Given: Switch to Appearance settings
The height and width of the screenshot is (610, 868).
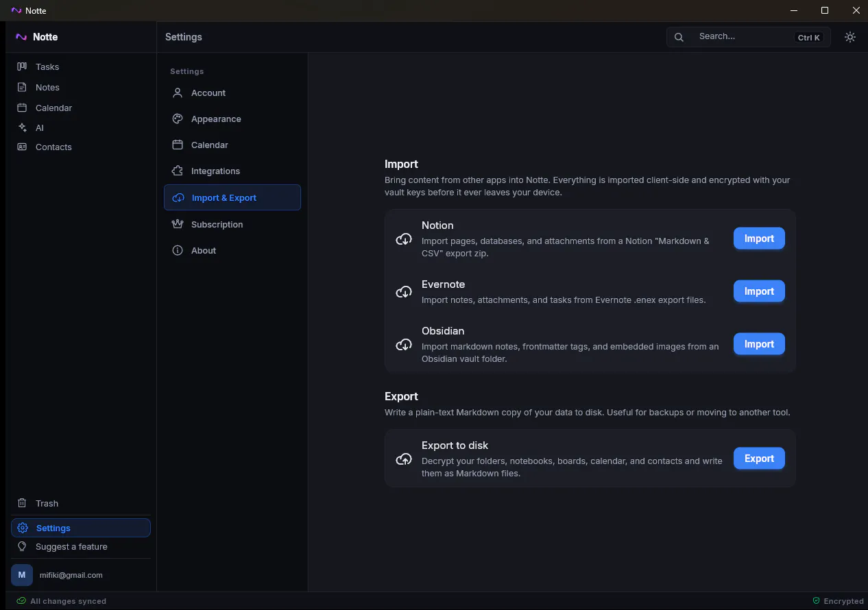Looking at the screenshot, I should pos(232,119).
